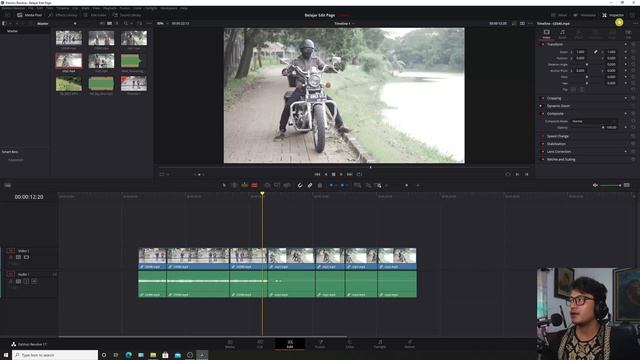
Task: Toggle the Video 1 track lock icon
Action: tap(11, 257)
